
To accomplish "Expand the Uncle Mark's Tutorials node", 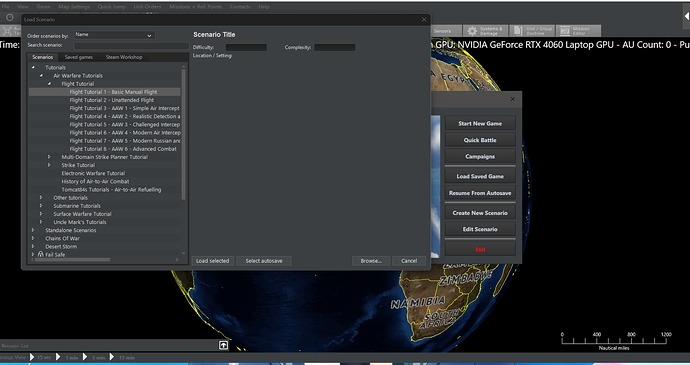I will pos(41,222).
